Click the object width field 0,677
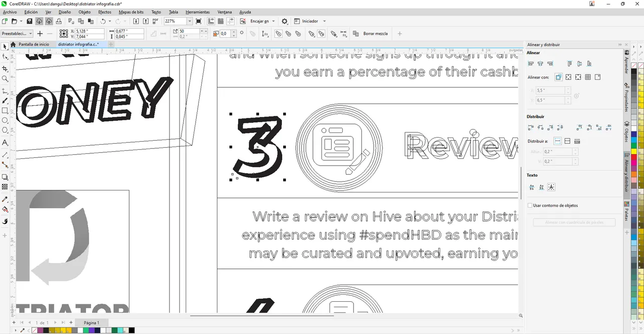This screenshot has height=334, width=644. (129, 31)
